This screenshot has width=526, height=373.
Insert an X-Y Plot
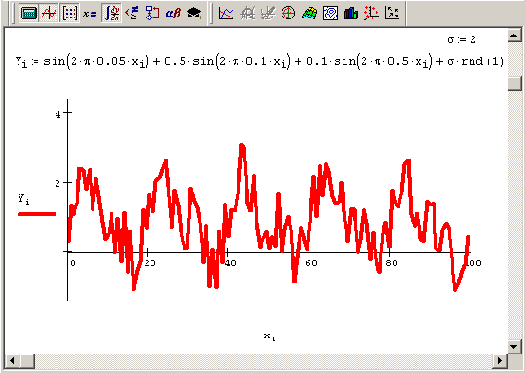coord(226,13)
